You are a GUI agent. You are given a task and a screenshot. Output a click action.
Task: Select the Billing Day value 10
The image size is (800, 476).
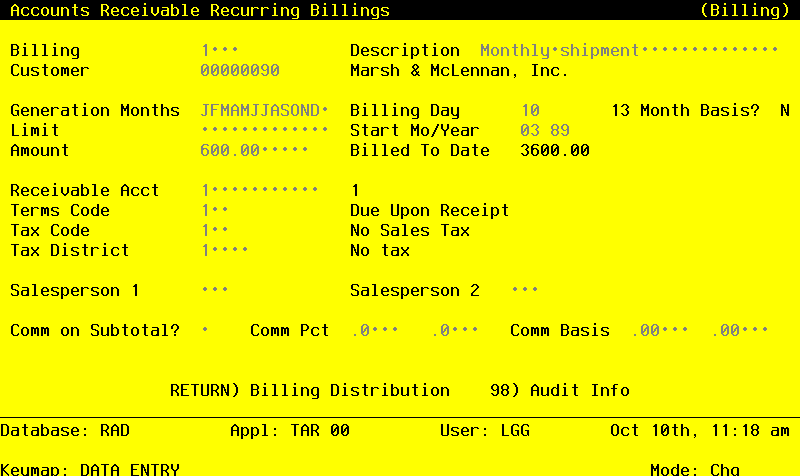point(531,110)
